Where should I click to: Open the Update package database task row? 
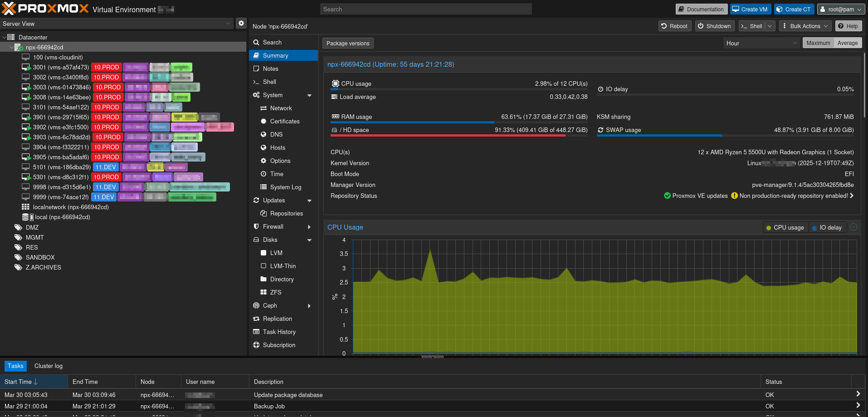point(433,395)
